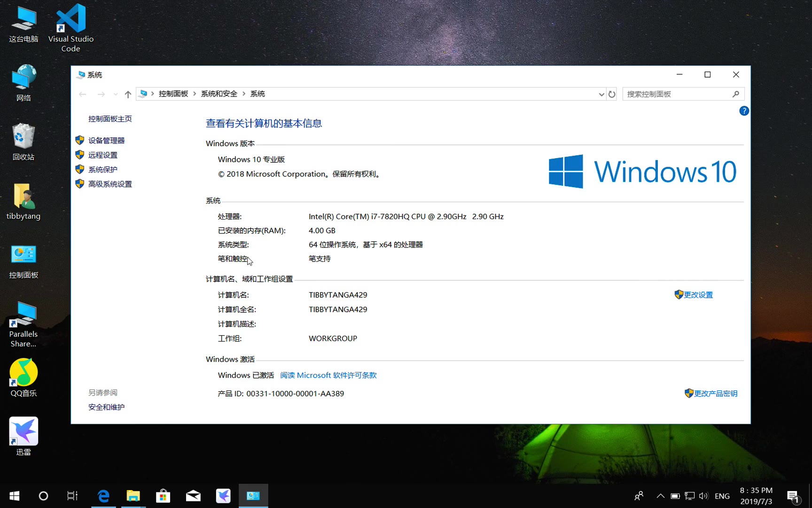Launch 迅雷 from the desktop

click(x=23, y=437)
